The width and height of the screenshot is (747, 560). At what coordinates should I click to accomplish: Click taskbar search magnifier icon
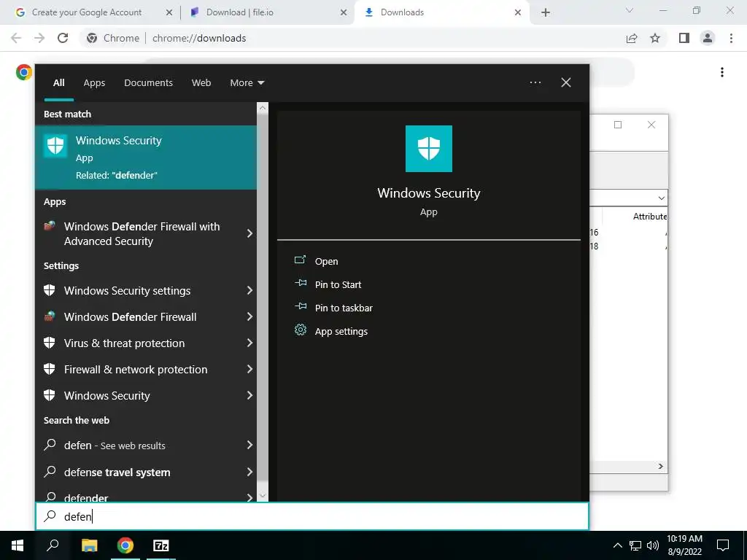[53, 545]
